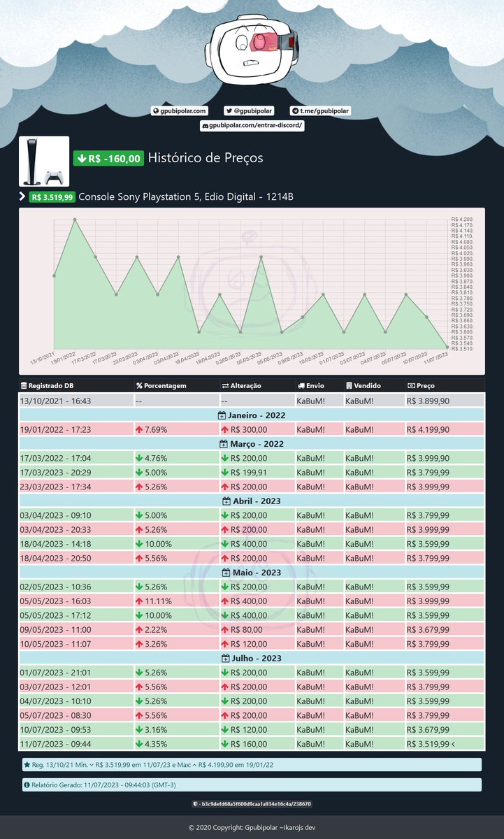Image resolution: width=504 pixels, height=839 pixels.
Task: Click the report hash badge b3c9defd68a5
Action: (x=252, y=804)
